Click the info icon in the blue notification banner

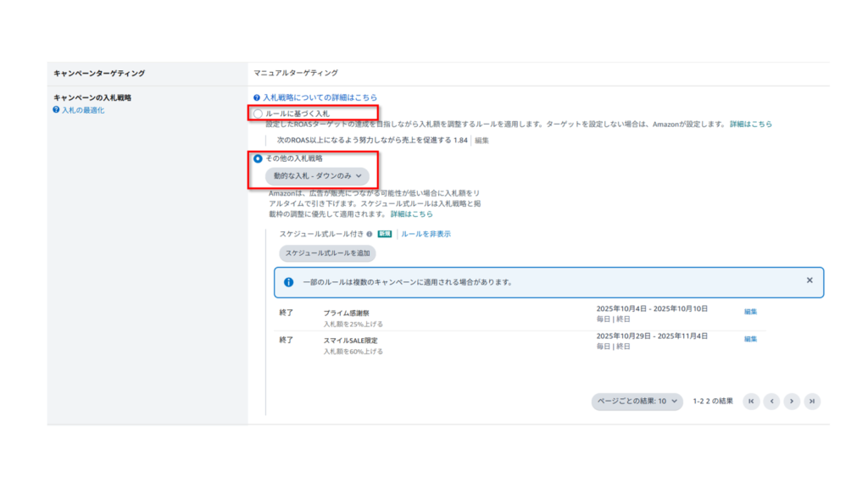[x=289, y=282]
